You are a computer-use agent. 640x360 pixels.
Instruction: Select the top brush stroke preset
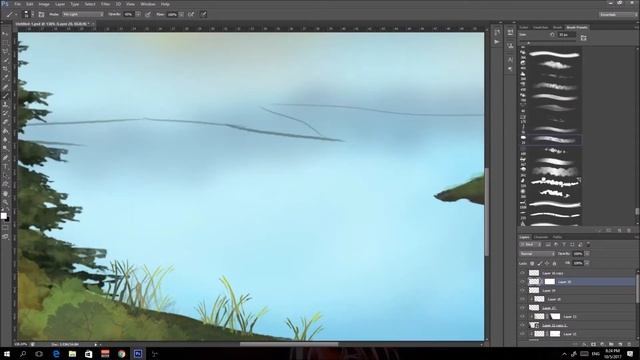[x=554, y=55]
